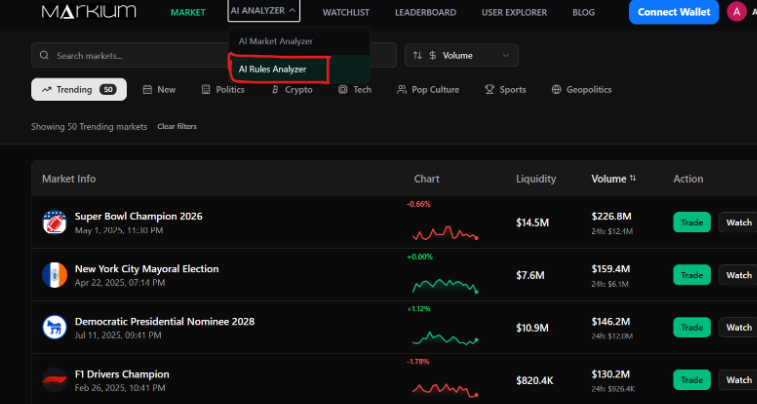Watch the F1 Drivers Champion market
This screenshot has width=757, height=404.
tap(739, 380)
